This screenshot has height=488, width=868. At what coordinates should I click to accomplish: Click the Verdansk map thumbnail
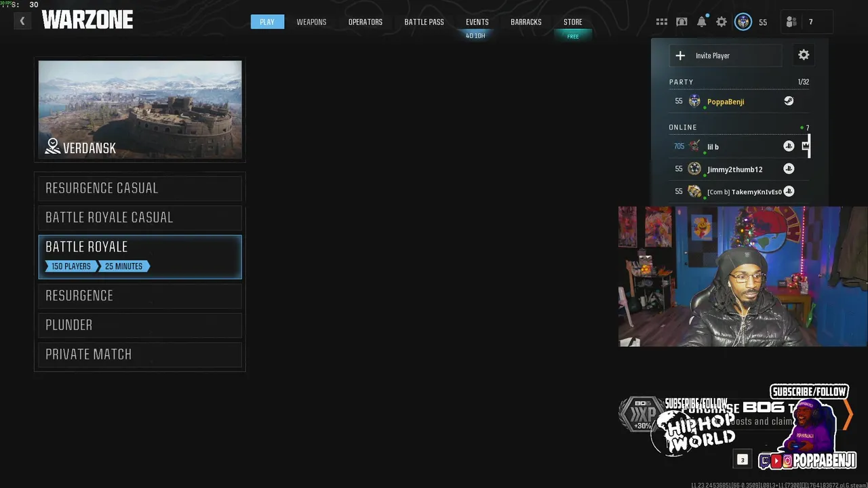pyautogui.click(x=140, y=109)
